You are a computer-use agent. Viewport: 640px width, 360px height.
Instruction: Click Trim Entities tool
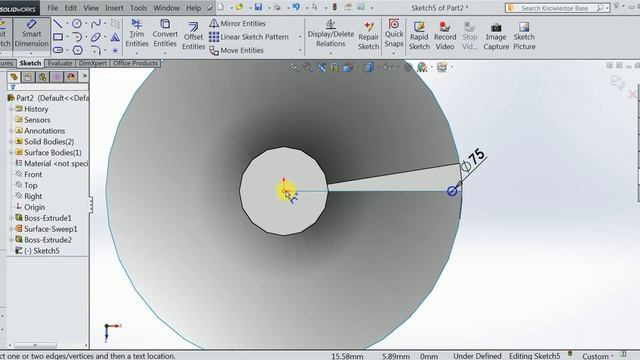137,33
